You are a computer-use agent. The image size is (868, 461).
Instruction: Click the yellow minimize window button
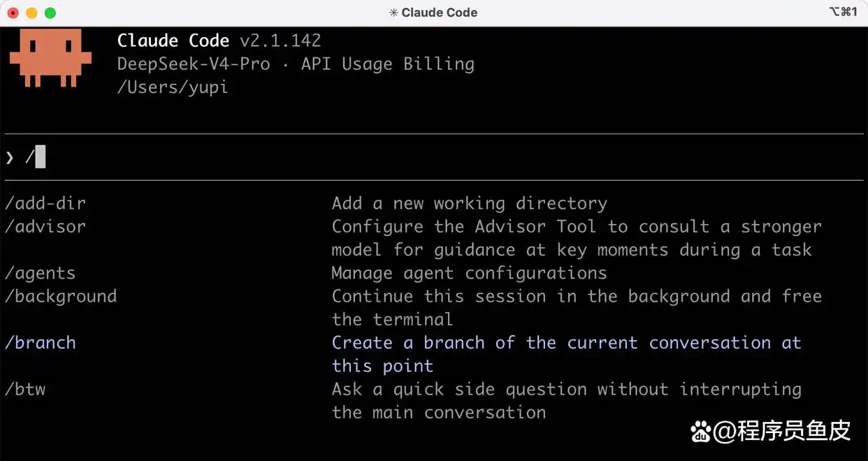click(x=31, y=13)
